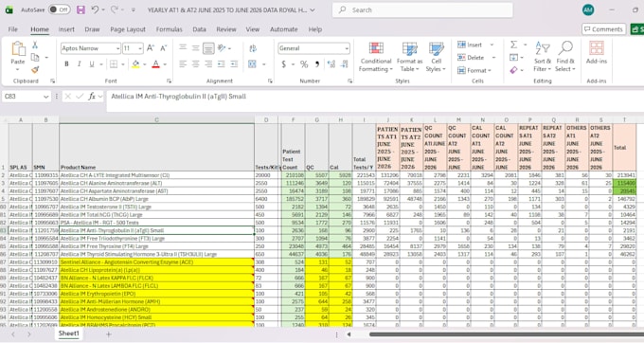Toggle the AutoSave switch

(x=59, y=9)
